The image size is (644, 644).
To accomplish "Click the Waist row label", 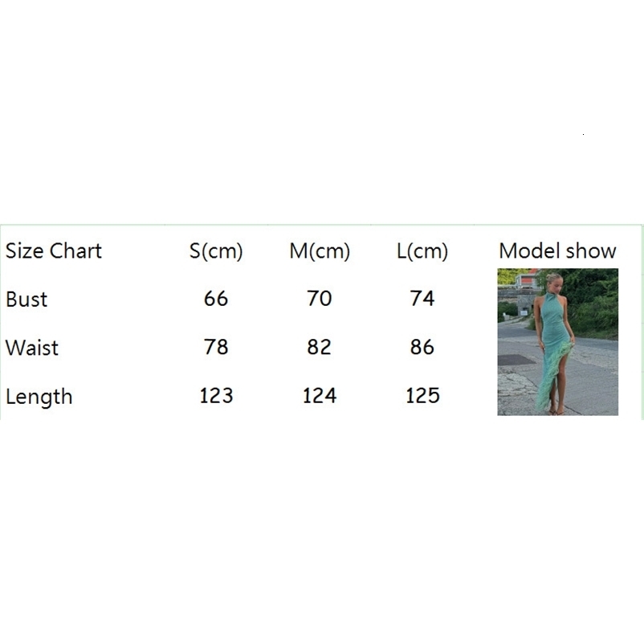I will point(32,348).
